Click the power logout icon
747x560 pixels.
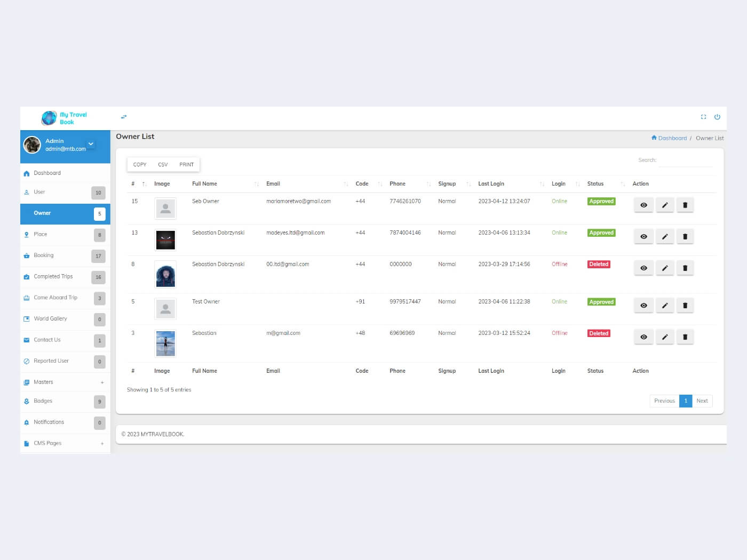tap(717, 117)
